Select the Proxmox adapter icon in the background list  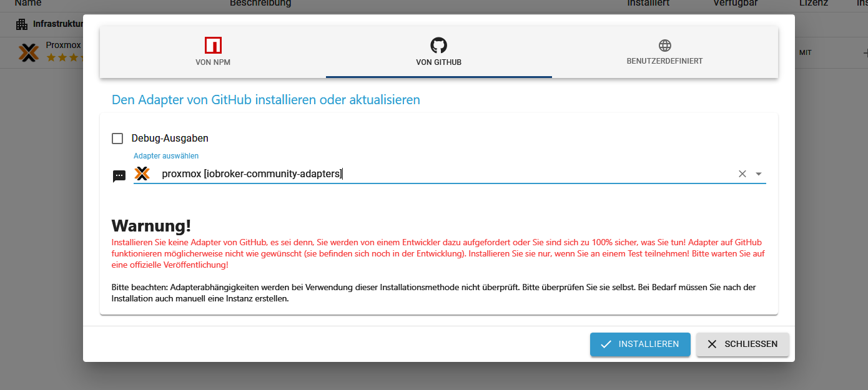coord(29,52)
